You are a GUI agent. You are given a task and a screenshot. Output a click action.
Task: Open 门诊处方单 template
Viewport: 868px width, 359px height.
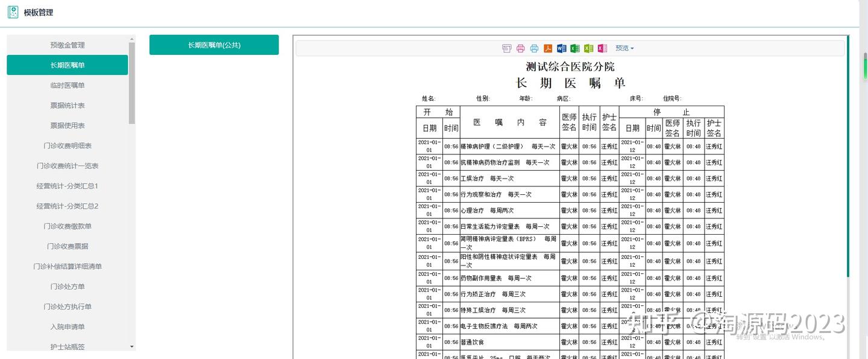[68, 287]
